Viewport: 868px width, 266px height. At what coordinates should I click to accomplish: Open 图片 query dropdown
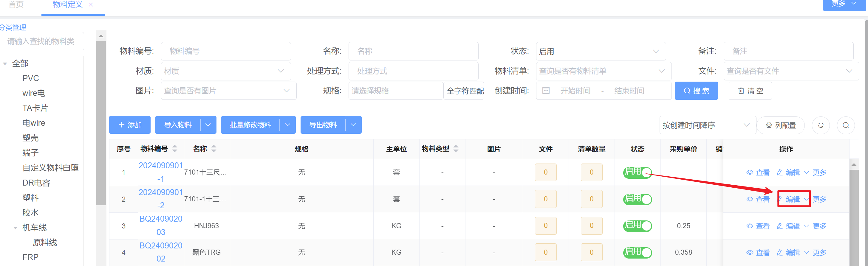(228, 91)
